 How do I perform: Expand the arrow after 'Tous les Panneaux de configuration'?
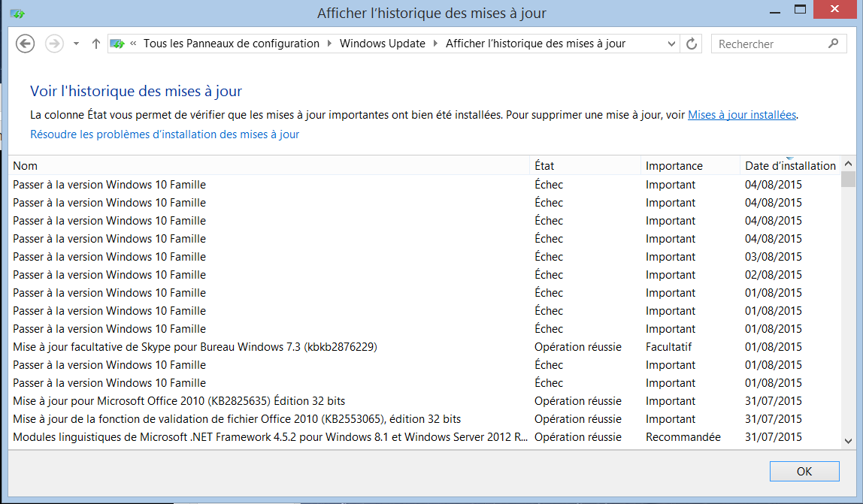point(329,44)
